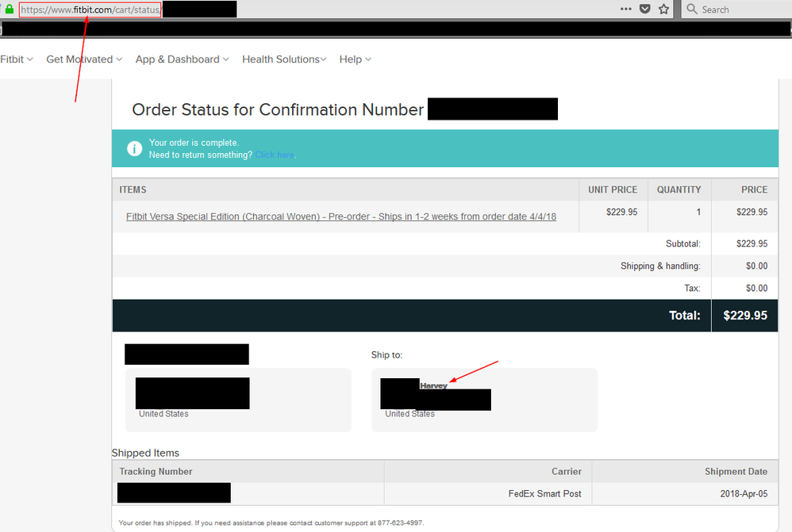Save page to Pocket icon
This screenshot has width=792, height=532.
pyautogui.click(x=645, y=9)
